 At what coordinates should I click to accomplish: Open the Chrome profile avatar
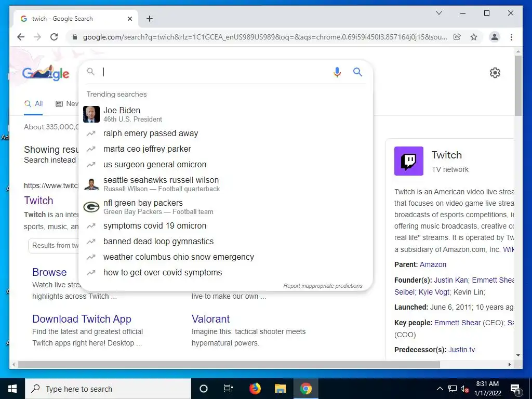point(495,37)
